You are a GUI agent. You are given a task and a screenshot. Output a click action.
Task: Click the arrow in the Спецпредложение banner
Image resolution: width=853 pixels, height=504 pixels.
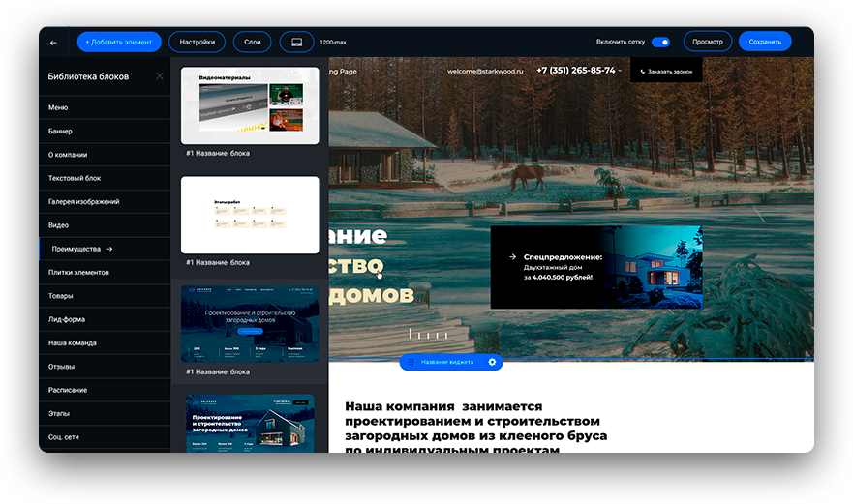[512, 257]
